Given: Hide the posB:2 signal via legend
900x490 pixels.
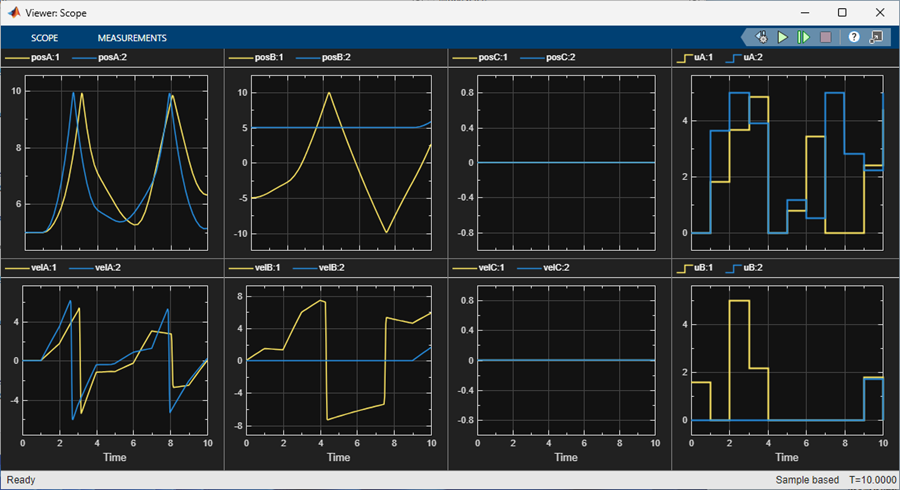Looking at the screenshot, I should click(337, 58).
